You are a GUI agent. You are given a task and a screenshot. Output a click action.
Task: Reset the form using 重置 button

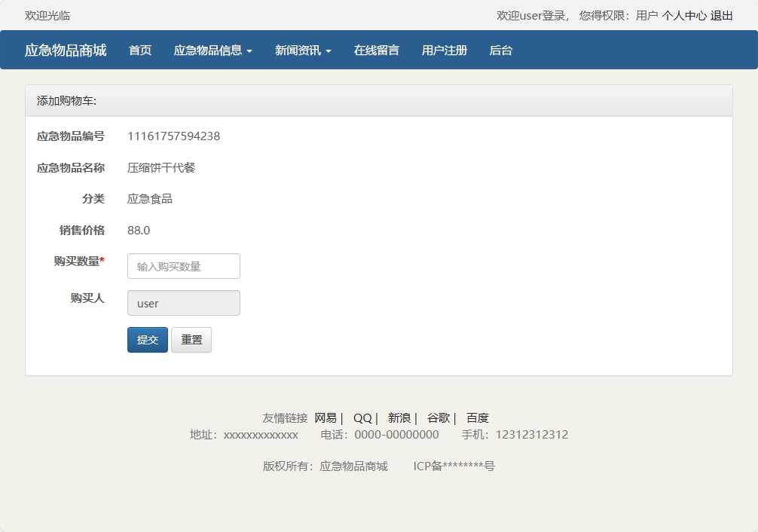coord(191,340)
